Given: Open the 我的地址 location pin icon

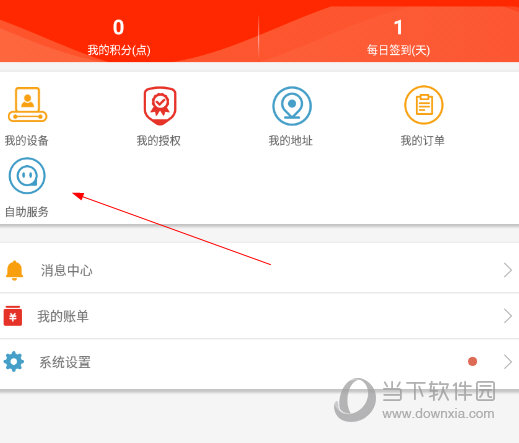Looking at the screenshot, I should pos(292,106).
